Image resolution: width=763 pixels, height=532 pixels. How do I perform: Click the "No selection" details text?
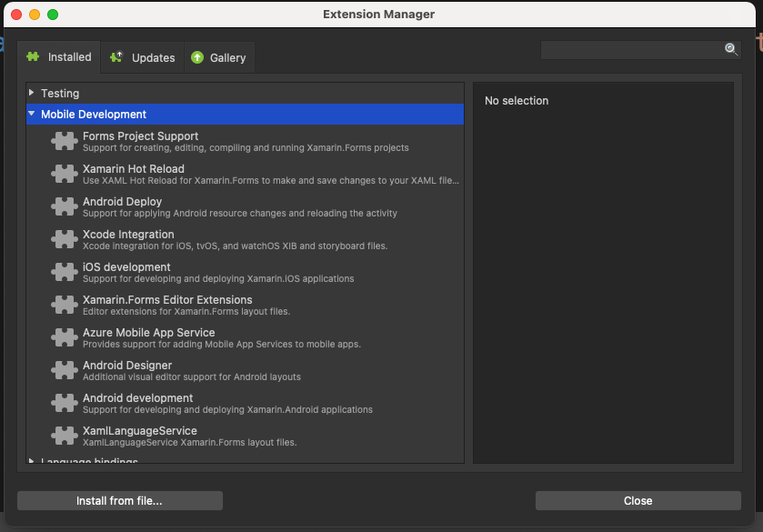[517, 100]
